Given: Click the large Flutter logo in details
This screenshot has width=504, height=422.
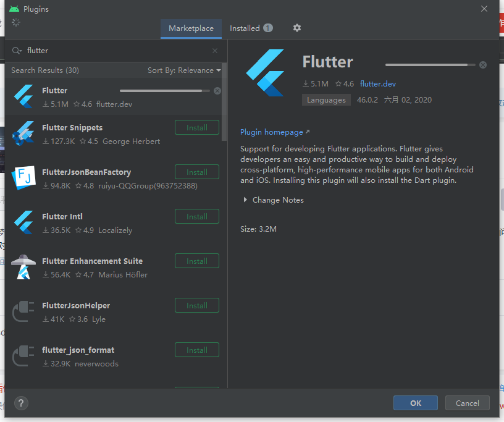Looking at the screenshot, I should 265,73.
